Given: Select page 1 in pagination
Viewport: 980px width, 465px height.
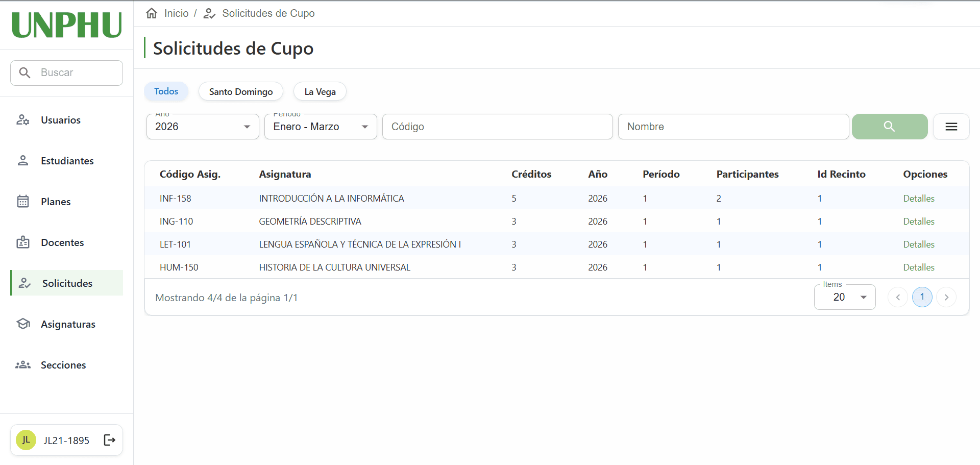Looking at the screenshot, I should tap(922, 297).
